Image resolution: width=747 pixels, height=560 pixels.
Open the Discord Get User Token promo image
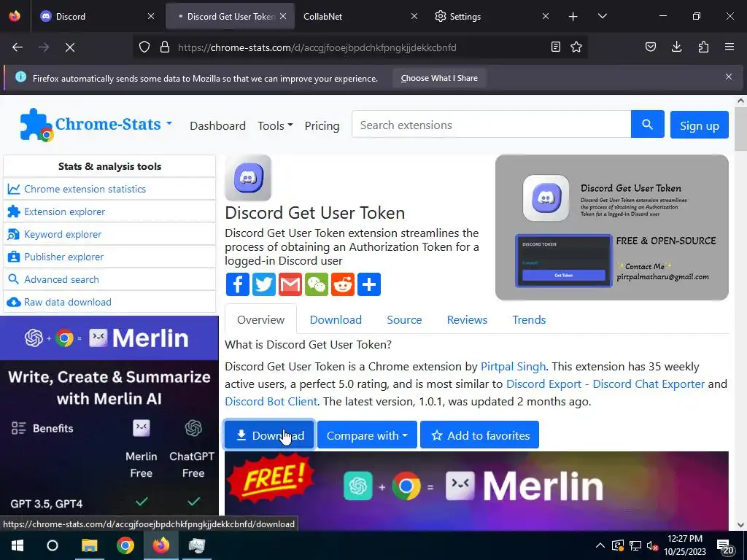(x=612, y=227)
